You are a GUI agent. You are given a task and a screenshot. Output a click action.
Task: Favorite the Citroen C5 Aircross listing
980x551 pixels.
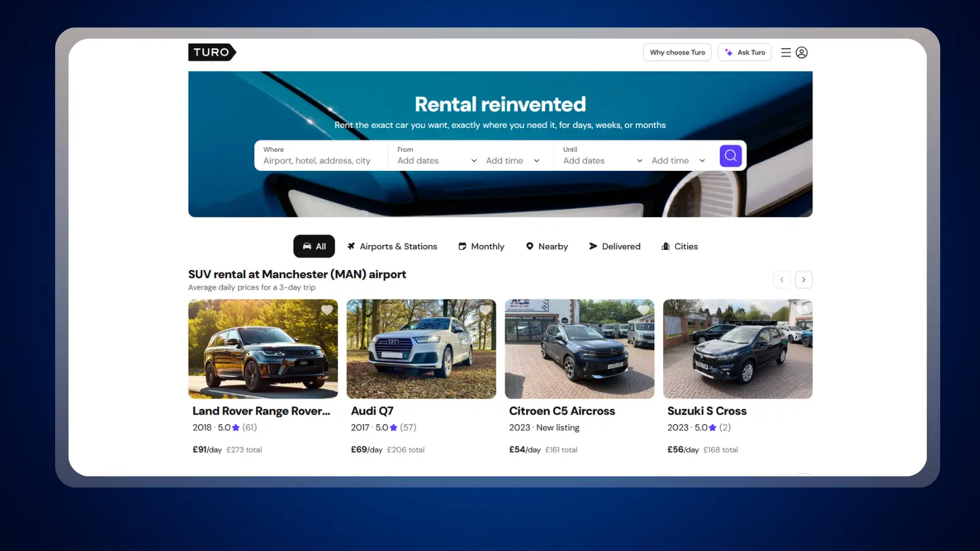(643, 310)
